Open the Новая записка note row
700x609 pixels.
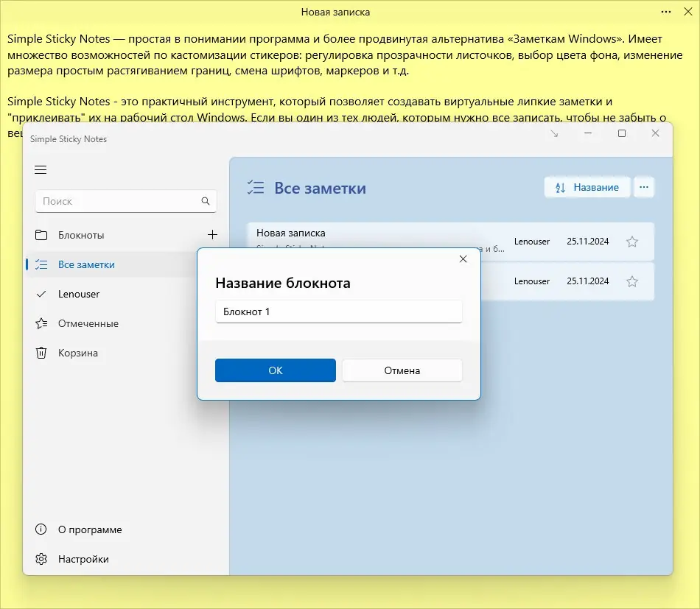[x=450, y=242]
